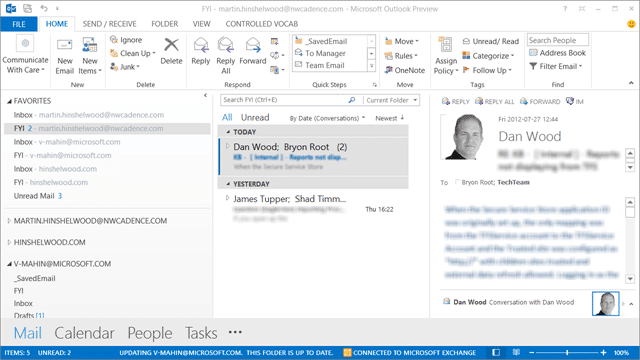This screenshot has height=360, width=640.
Task: Click the Meeting reply icon in Respond group
Action: point(275,41)
